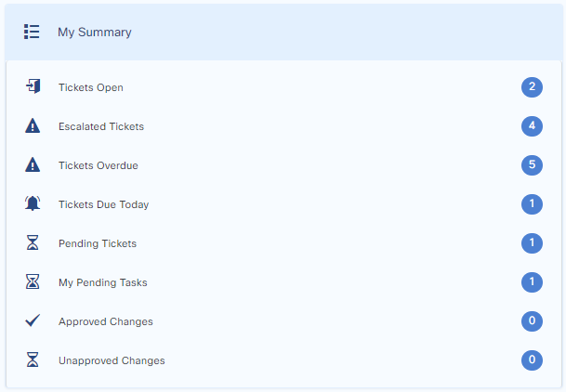
Task: Open the Tickets Open link
Action: point(90,87)
